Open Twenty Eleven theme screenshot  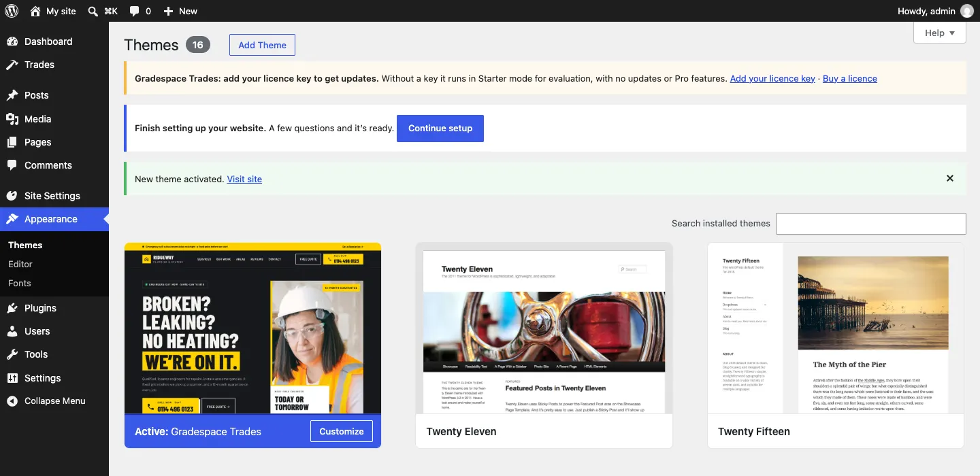coord(544,328)
